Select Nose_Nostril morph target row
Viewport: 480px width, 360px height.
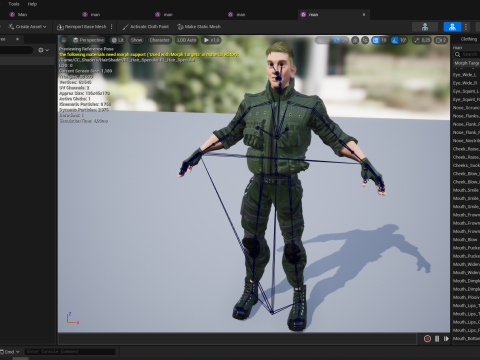tap(466, 141)
